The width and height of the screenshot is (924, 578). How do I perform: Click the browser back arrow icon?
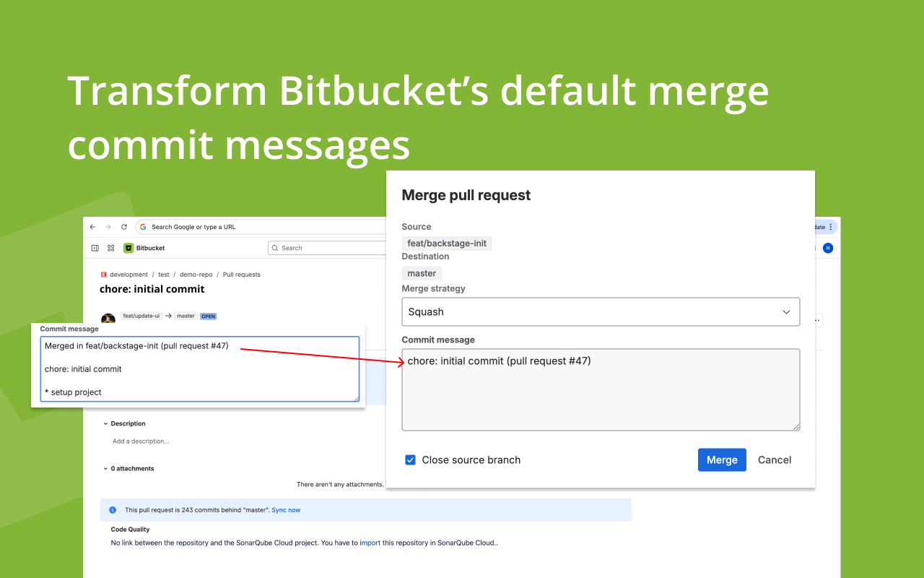92,226
